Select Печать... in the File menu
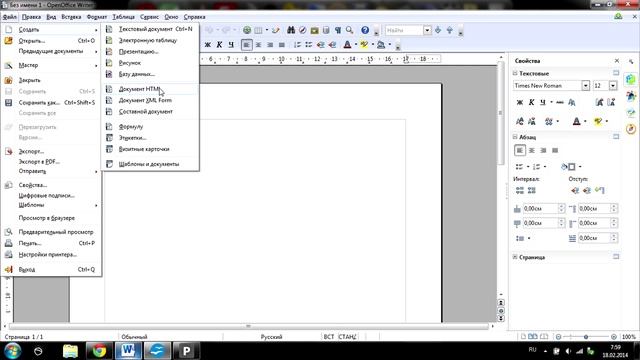Screen dimensions: 640x360 [50, 243]
